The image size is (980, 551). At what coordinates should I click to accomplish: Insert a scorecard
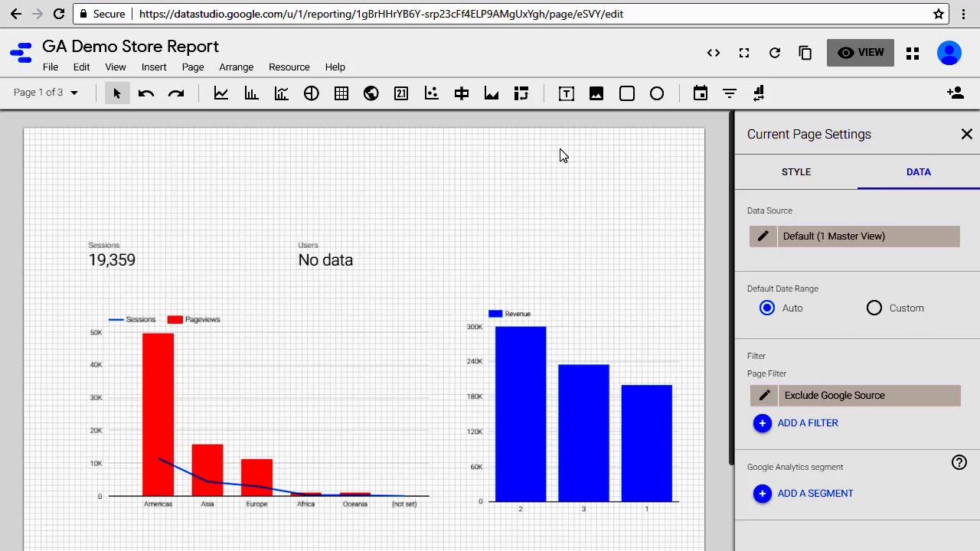401,93
